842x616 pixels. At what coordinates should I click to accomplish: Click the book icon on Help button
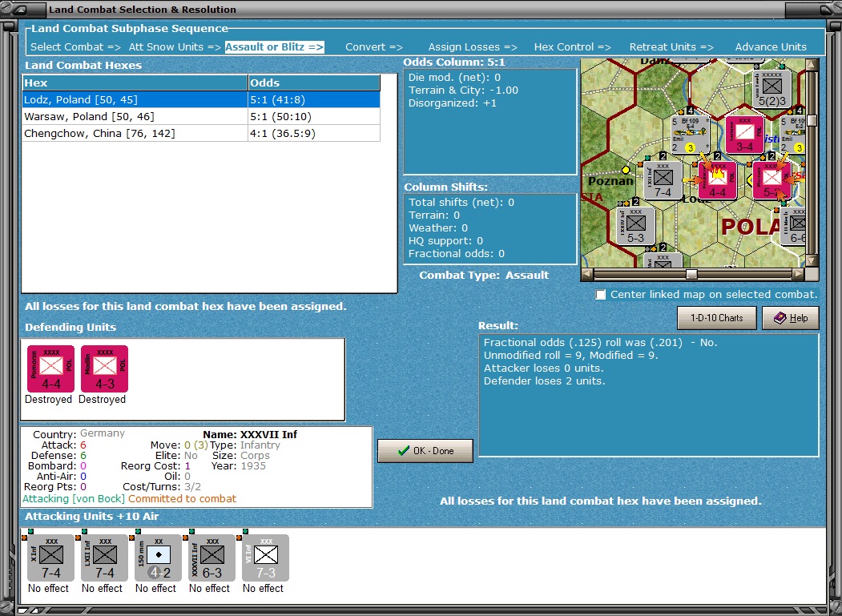(780, 318)
